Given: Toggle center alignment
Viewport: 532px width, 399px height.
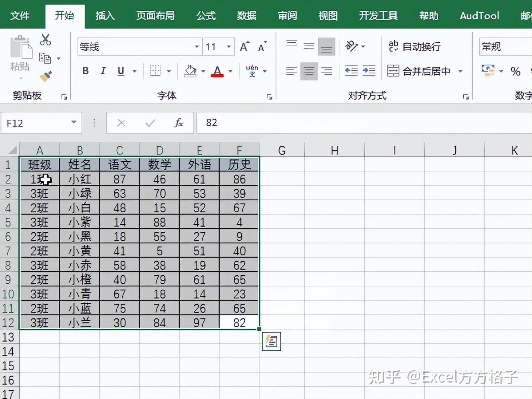Looking at the screenshot, I should click(308, 71).
